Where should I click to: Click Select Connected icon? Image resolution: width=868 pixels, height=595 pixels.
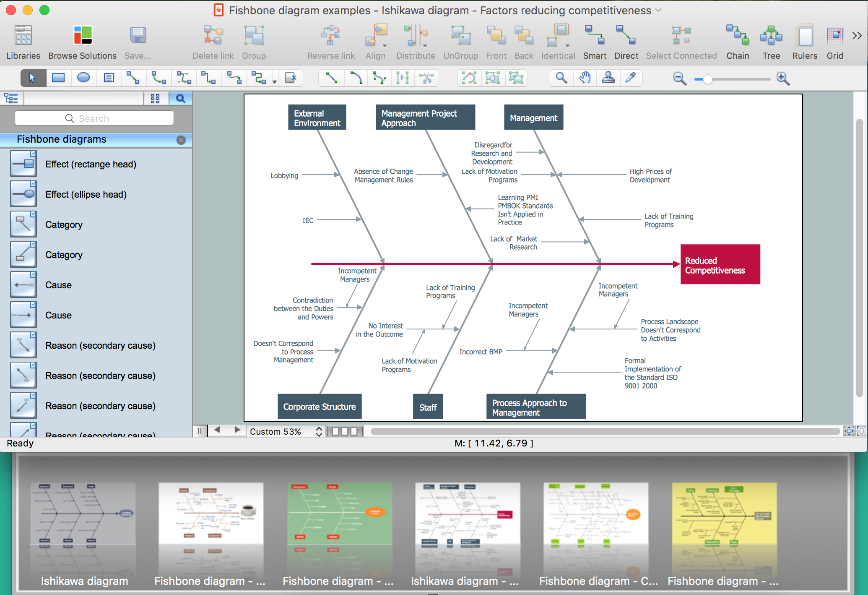coord(681,36)
